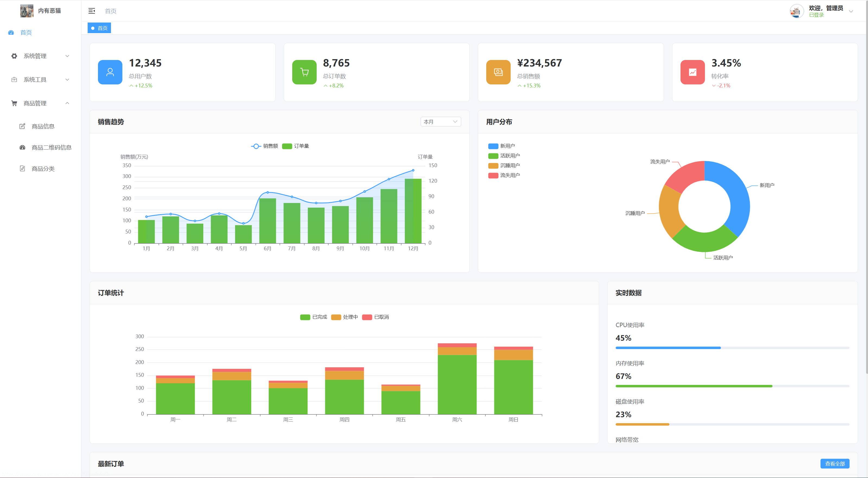Image resolution: width=868 pixels, height=478 pixels.
Task: Select the 首页 tab tag
Action: (x=99, y=28)
